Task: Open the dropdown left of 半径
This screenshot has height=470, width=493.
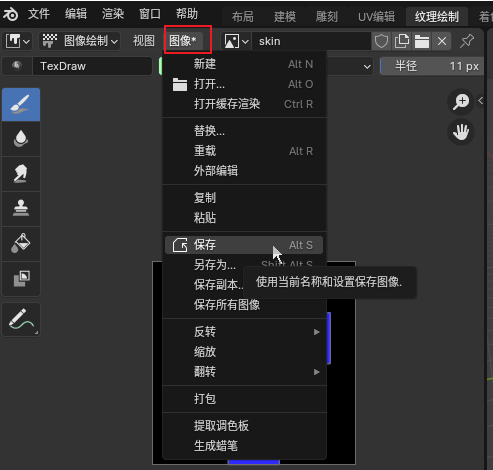Action: click(x=350, y=66)
